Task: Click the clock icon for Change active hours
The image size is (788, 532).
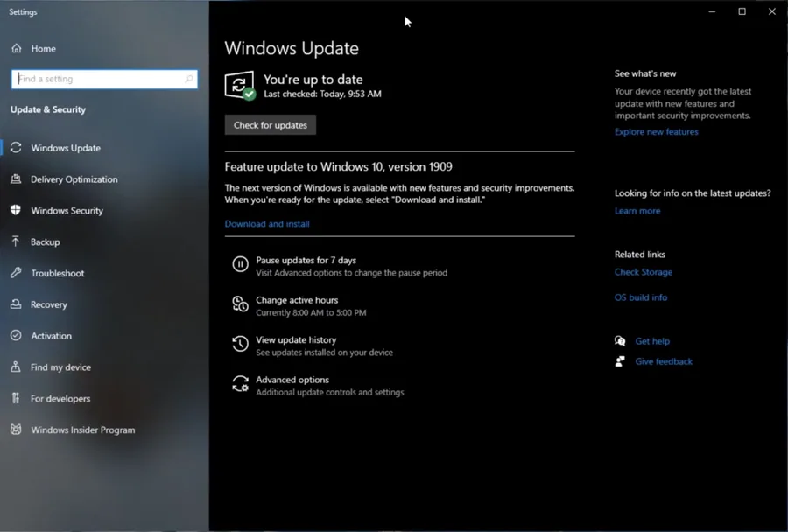Action: (240, 304)
